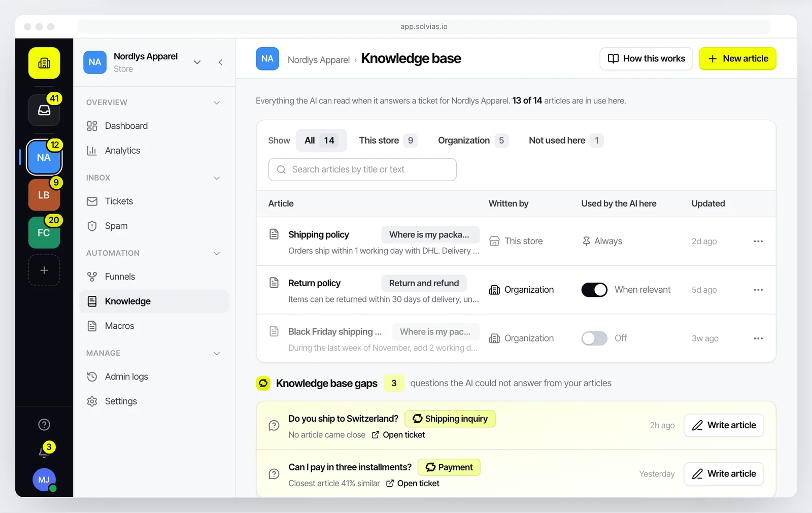Turn off Return policy When relevant toggle

click(x=594, y=290)
